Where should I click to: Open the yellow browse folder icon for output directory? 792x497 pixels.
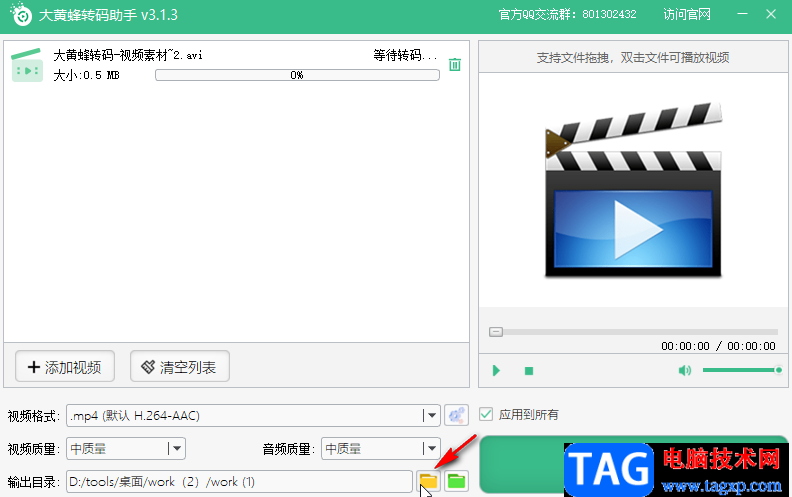coord(428,481)
